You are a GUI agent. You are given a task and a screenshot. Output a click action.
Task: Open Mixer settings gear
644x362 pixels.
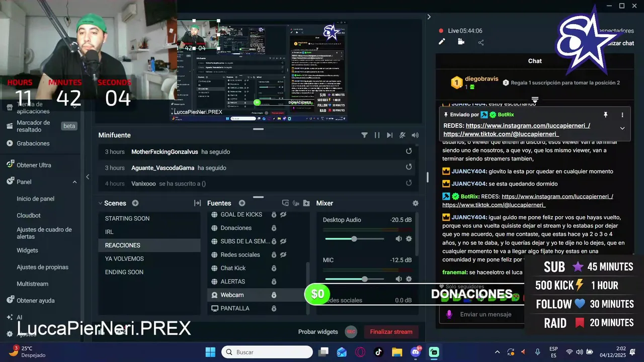pos(416,203)
